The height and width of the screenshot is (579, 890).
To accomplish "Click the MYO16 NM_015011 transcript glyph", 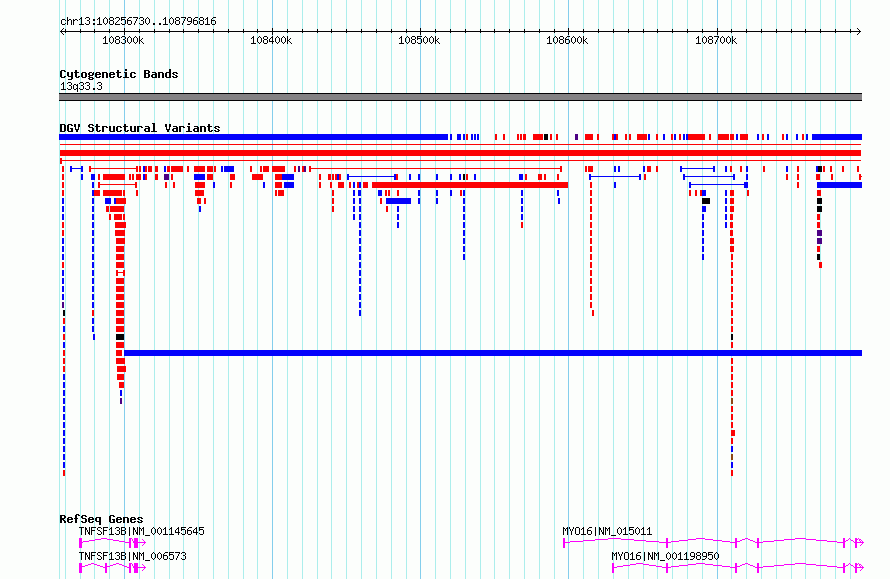I will pyautogui.click(x=713, y=543).
